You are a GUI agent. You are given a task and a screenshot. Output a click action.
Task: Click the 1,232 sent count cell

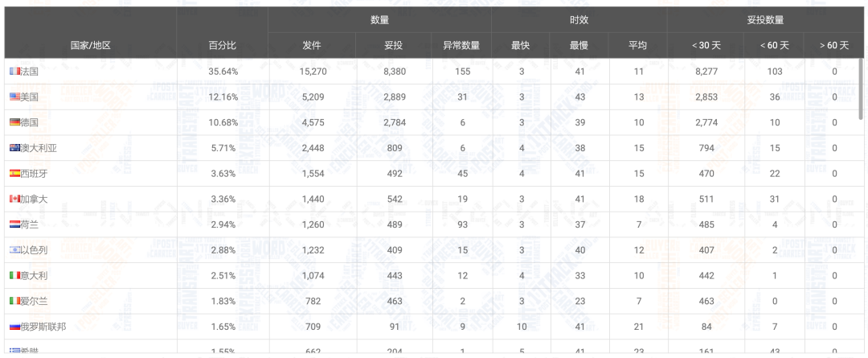pyautogui.click(x=313, y=250)
